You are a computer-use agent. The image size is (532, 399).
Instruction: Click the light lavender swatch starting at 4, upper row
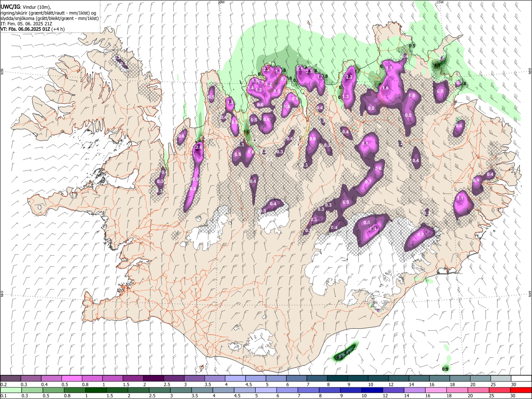coord(235,379)
